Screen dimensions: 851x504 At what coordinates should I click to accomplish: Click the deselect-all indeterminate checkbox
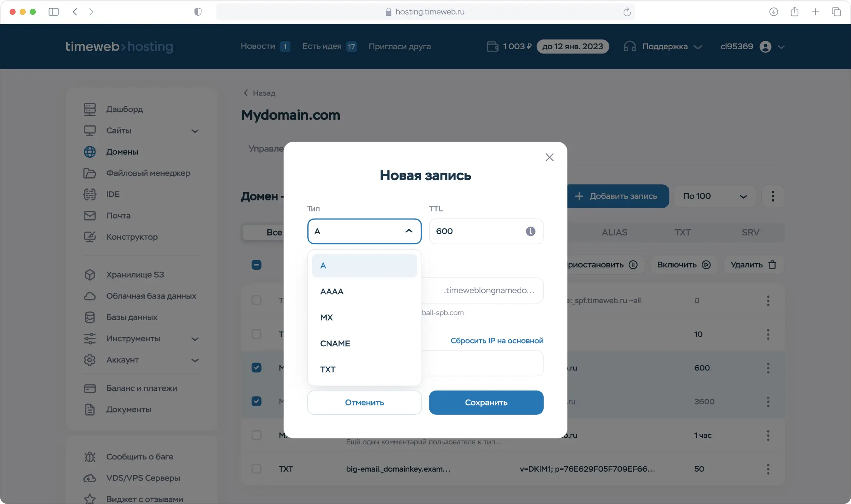click(x=257, y=265)
